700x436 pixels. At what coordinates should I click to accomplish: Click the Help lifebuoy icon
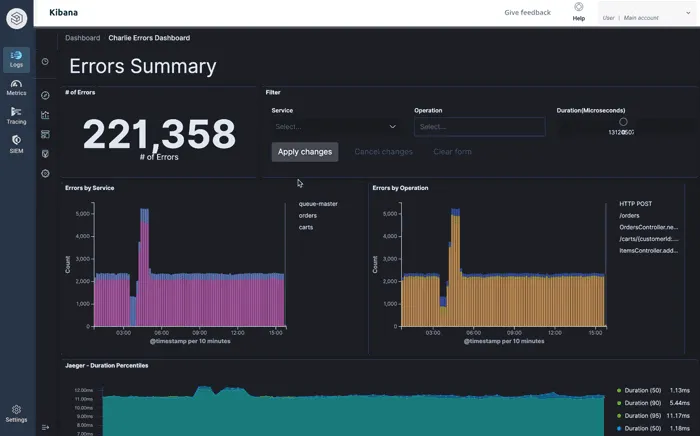click(578, 8)
